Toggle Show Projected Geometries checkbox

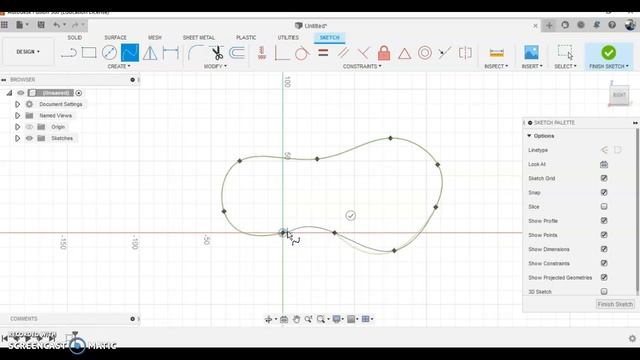(604, 277)
